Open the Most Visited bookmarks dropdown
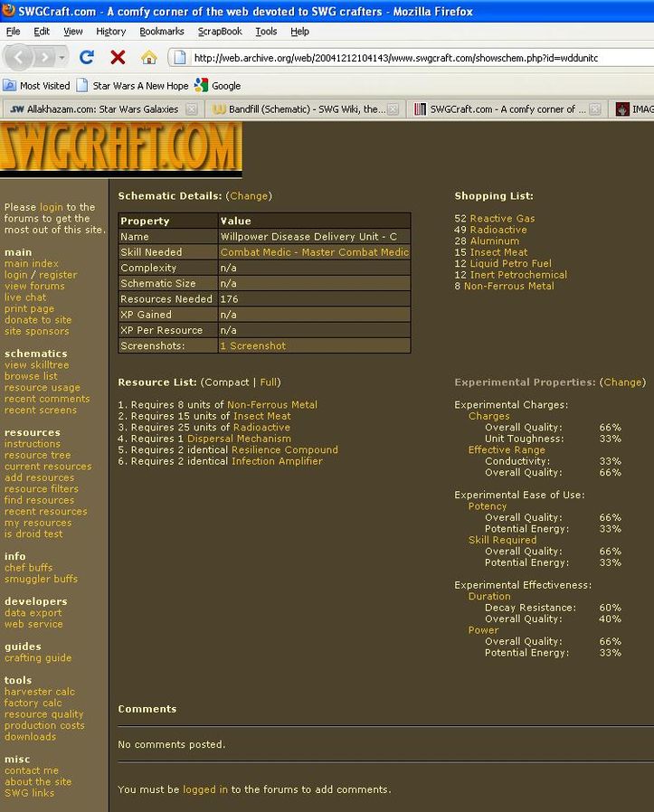Screen dimensions: 654x812 36,86
